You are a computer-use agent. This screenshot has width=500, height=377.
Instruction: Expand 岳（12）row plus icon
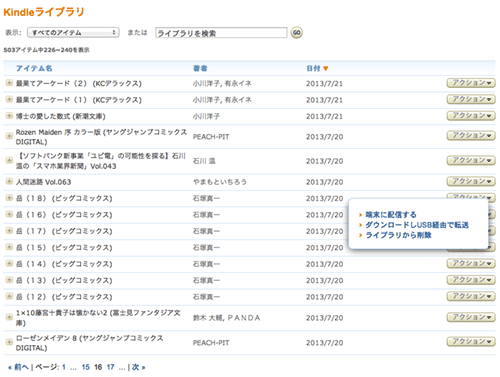pyautogui.click(x=9, y=296)
